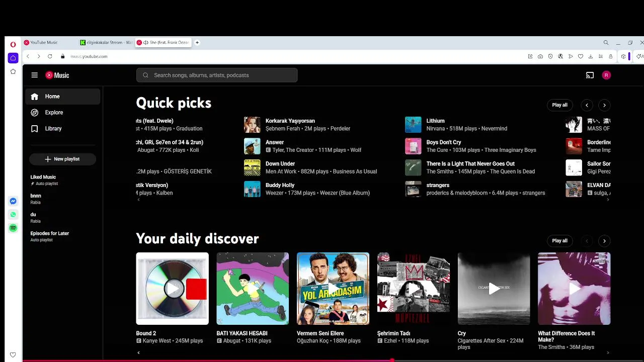The height and width of the screenshot is (362, 644).
Task: Click Play all for Your daily discover
Action: (559, 241)
